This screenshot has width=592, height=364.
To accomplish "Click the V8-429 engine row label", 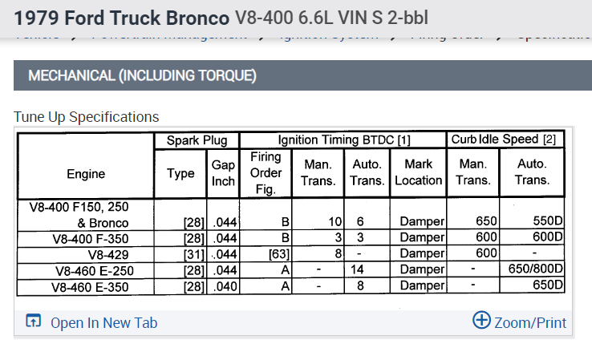I will [86, 254].
